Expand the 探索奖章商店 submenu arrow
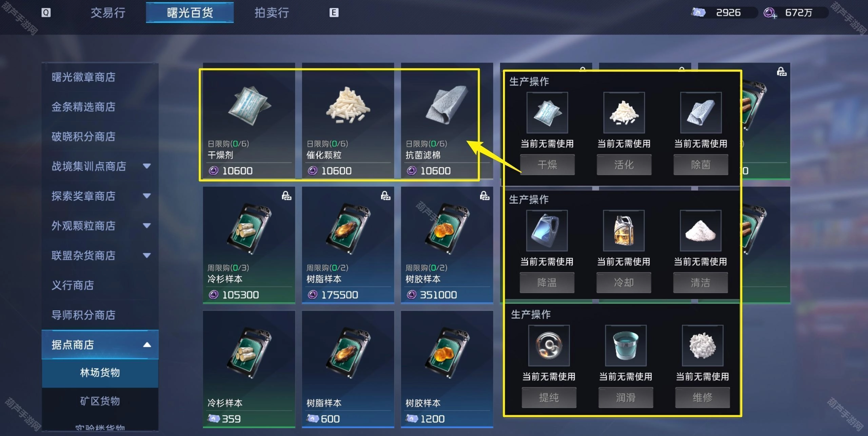Image resolution: width=868 pixels, height=436 pixels. click(147, 196)
